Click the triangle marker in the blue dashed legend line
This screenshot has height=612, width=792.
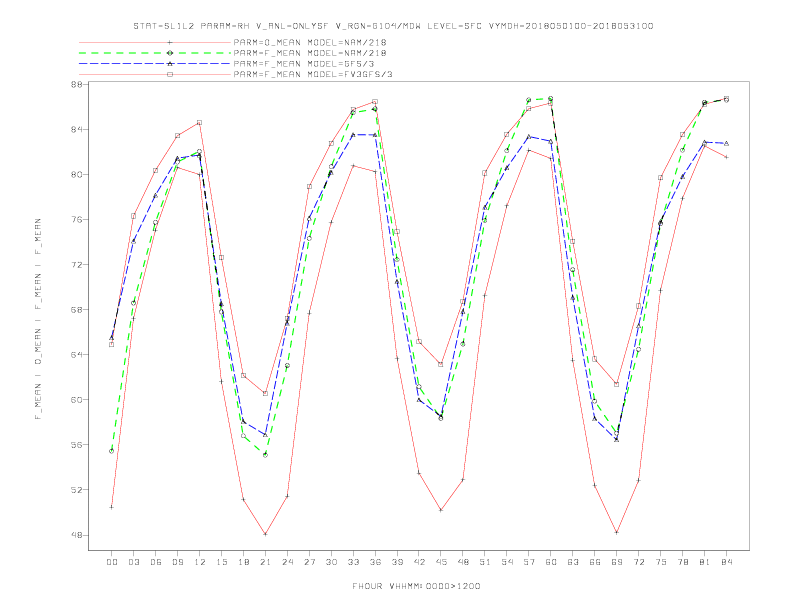coord(170,64)
